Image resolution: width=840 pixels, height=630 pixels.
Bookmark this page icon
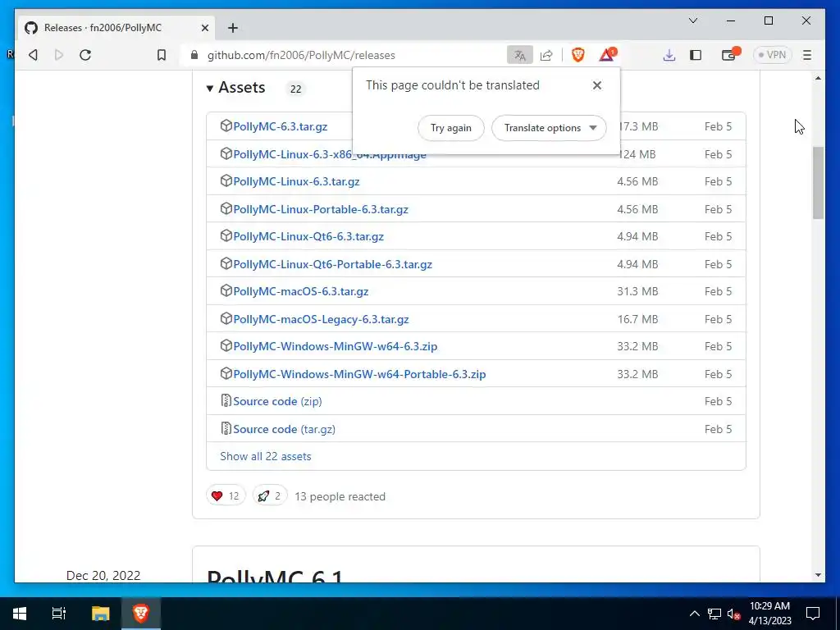click(x=162, y=55)
